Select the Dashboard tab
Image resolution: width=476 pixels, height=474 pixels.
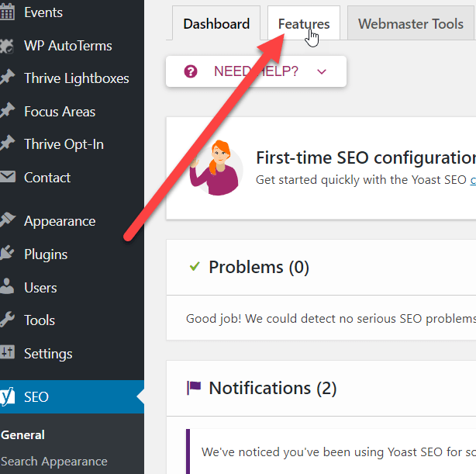[216, 24]
